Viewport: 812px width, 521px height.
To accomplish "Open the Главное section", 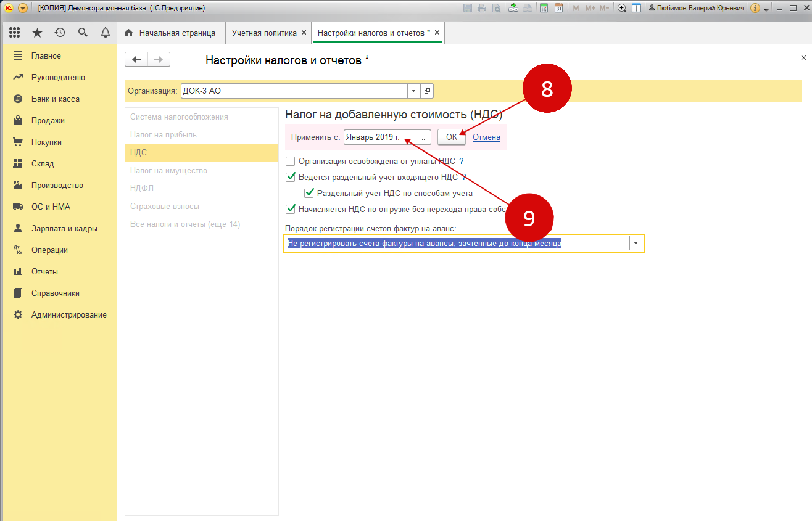I will pos(59,55).
